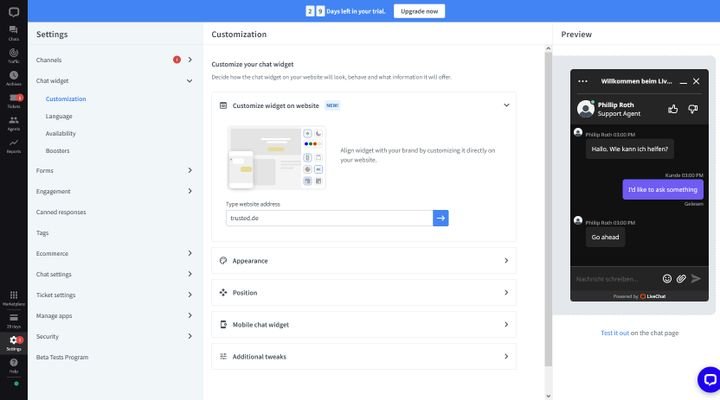Open the Chats section
The width and height of the screenshot is (720, 400).
(x=14, y=33)
